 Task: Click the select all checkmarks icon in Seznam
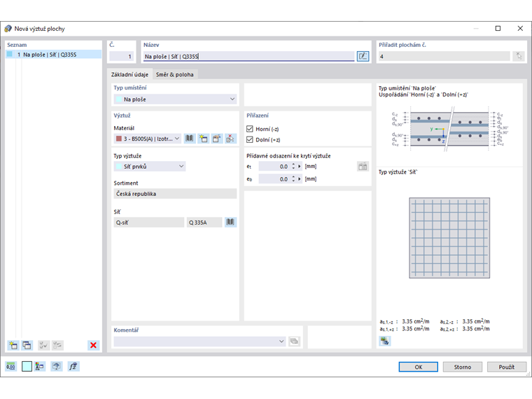(x=43, y=345)
